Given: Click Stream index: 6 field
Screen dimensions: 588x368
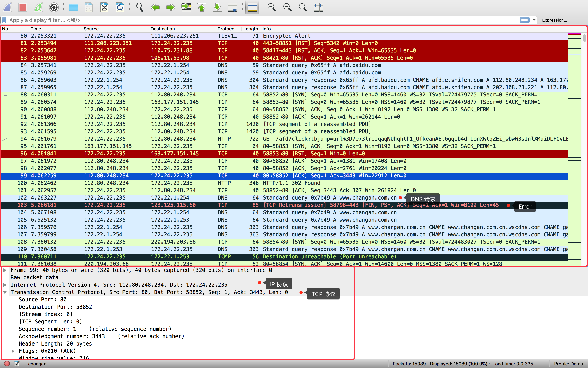Looking at the screenshot, I should point(46,314).
